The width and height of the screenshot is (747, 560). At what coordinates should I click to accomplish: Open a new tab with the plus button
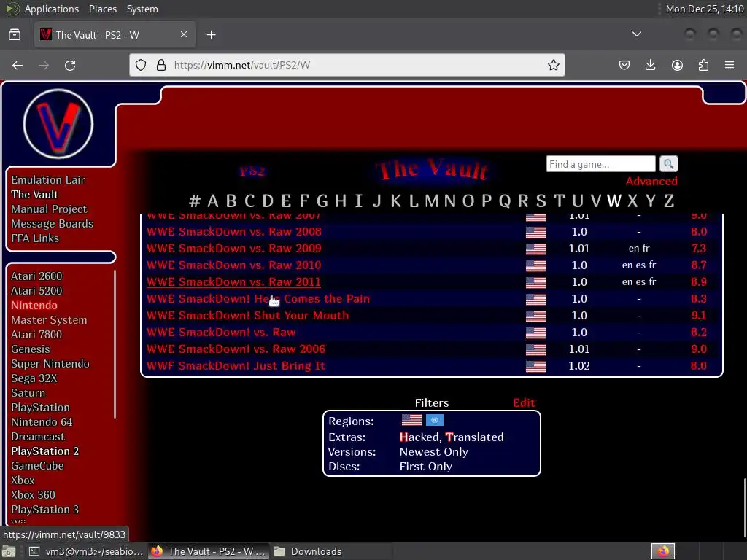tap(211, 35)
